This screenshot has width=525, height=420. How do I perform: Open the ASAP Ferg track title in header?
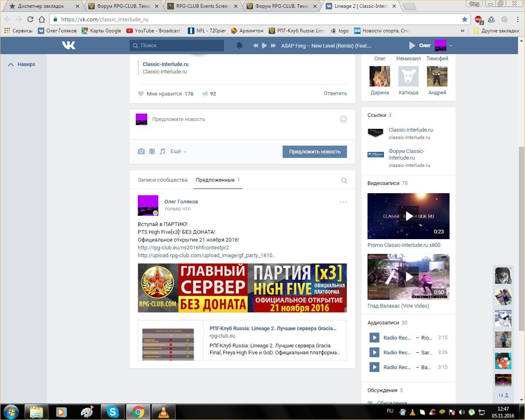326,46
